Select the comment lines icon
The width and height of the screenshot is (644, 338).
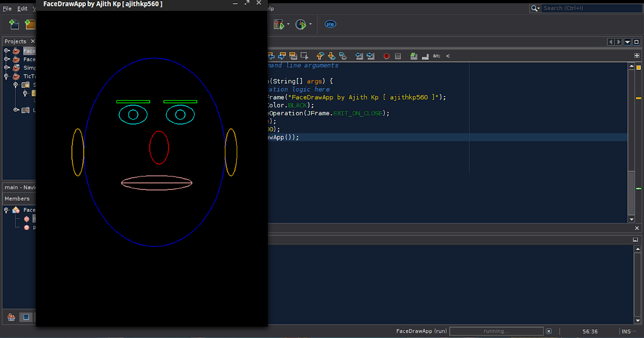[414, 55]
